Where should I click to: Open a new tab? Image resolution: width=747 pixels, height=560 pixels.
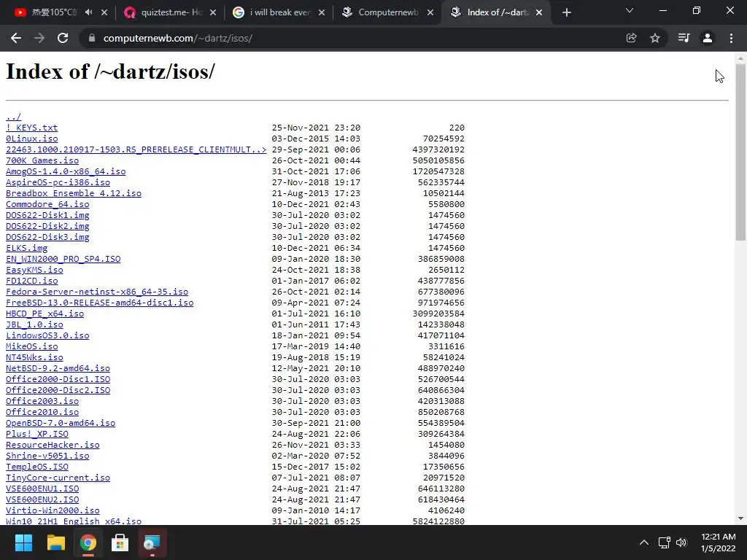[566, 12]
